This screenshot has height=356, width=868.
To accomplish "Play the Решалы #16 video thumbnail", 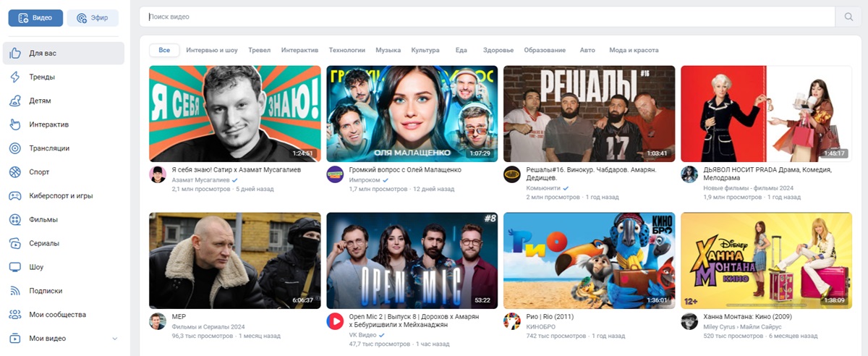I will [590, 114].
